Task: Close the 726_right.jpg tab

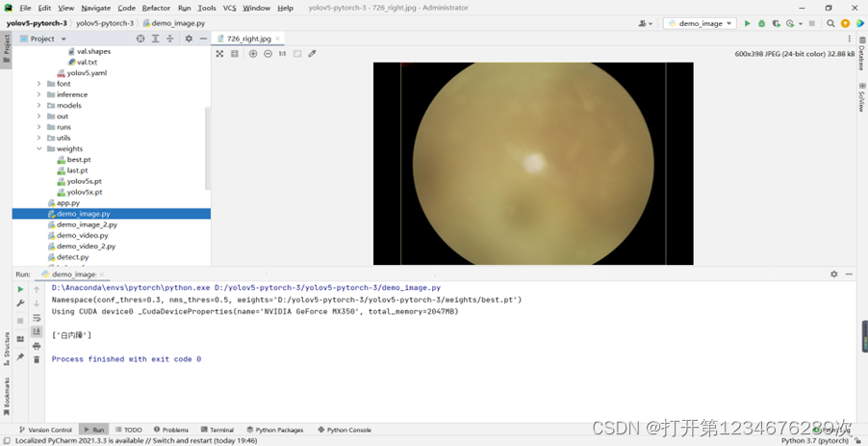Action: pyautogui.click(x=278, y=39)
